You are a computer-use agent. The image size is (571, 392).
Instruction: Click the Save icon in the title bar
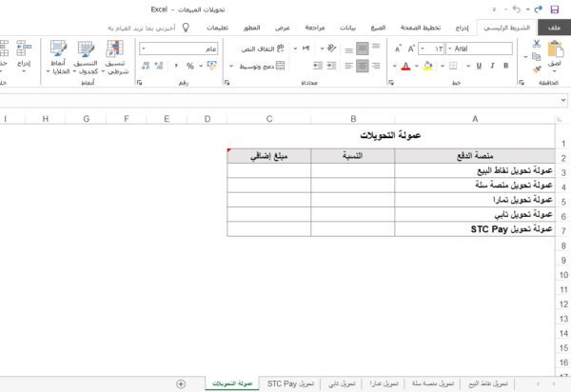click(x=554, y=10)
